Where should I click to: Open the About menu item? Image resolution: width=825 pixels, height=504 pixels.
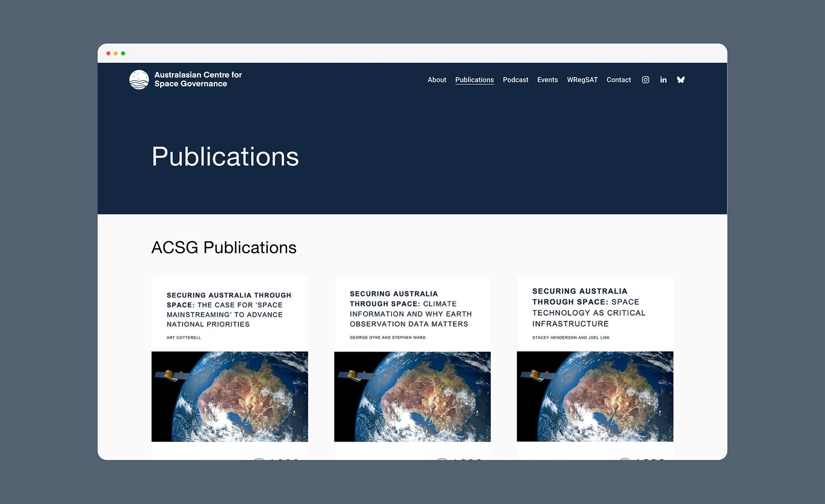[x=437, y=80]
